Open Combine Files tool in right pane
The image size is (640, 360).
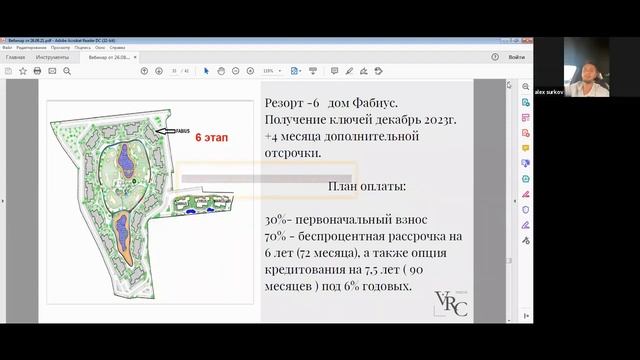pos(526,163)
